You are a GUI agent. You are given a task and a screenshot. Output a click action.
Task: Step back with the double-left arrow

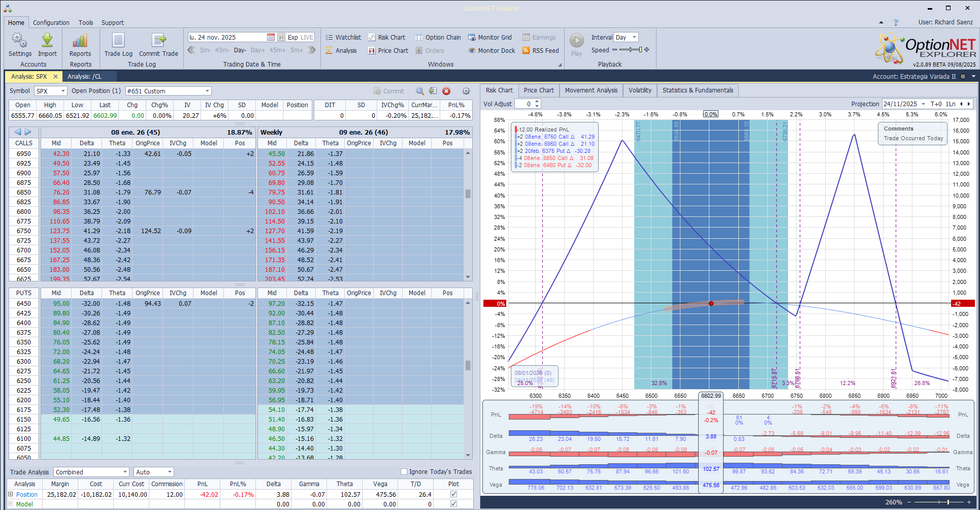pyautogui.click(x=191, y=50)
